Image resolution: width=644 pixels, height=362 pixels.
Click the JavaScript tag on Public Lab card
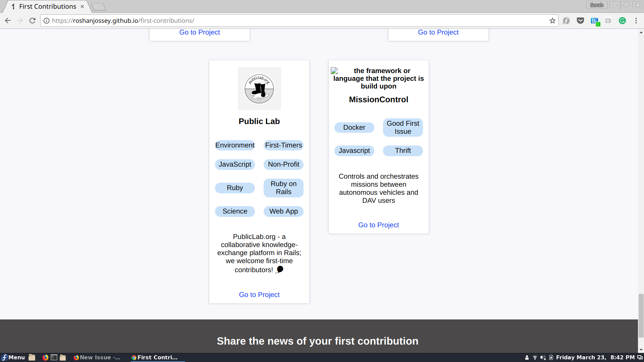click(235, 165)
